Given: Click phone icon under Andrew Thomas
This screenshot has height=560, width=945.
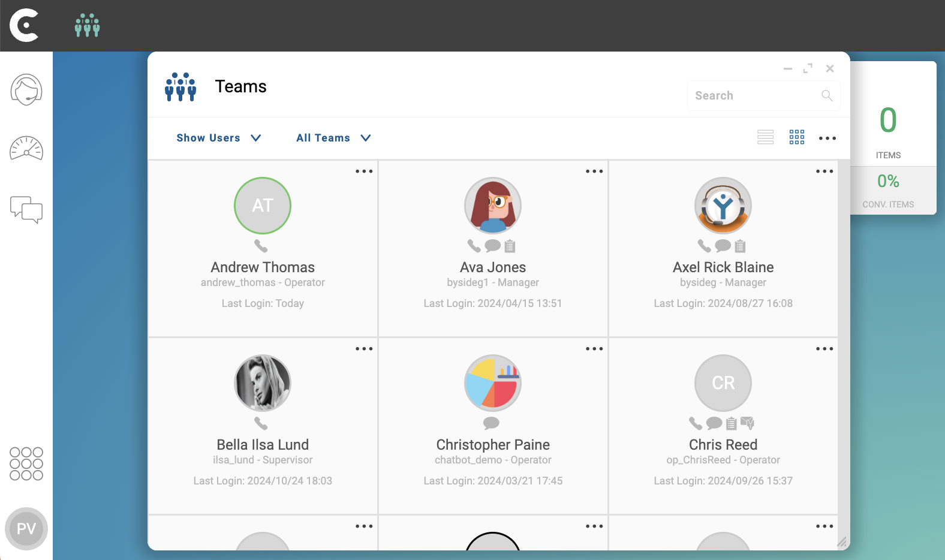Looking at the screenshot, I should (x=261, y=246).
